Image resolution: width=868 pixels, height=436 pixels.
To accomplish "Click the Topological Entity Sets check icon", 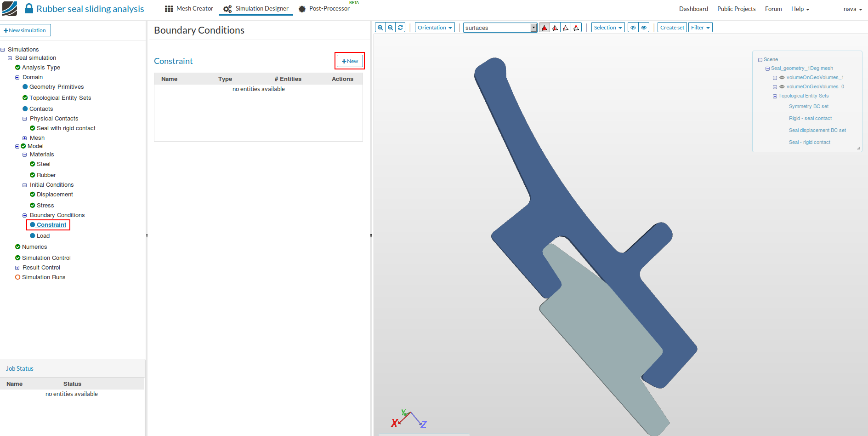I will point(25,98).
